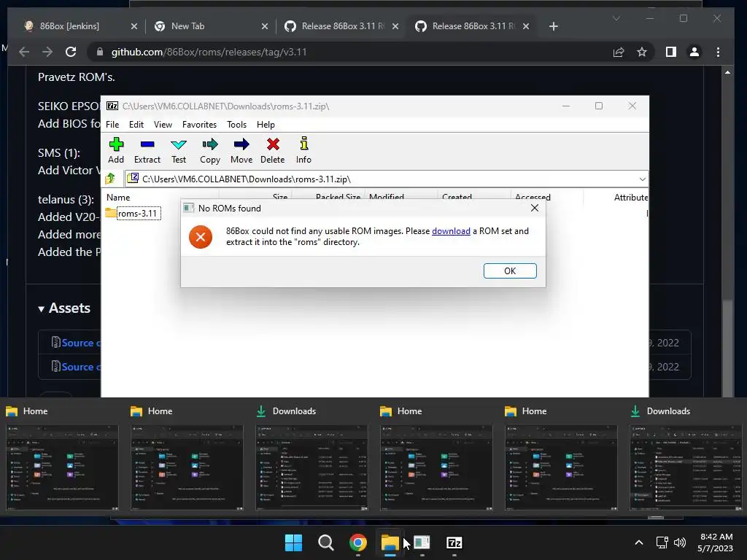Click OK in No ROMs found dialog

(x=510, y=271)
